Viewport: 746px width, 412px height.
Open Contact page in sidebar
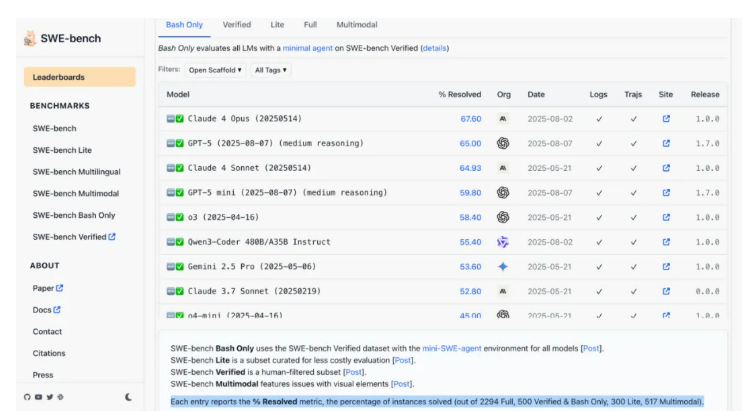tap(47, 332)
